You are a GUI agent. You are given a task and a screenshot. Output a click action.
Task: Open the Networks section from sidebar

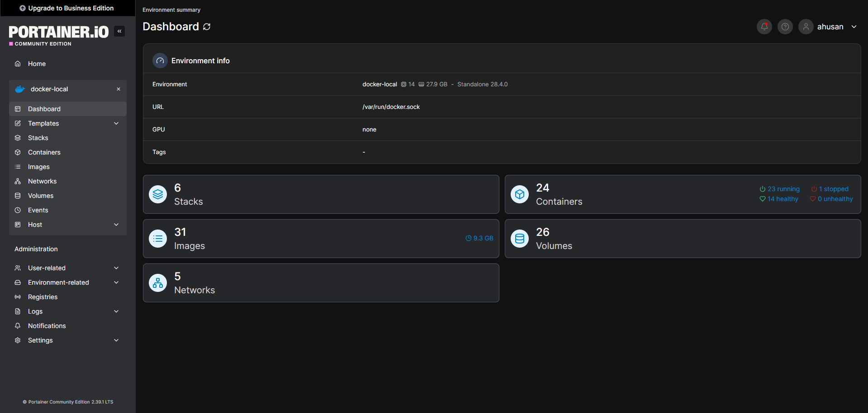pyautogui.click(x=42, y=181)
